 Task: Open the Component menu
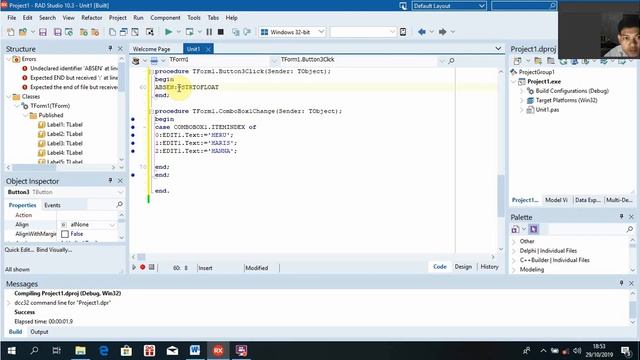click(x=165, y=18)
